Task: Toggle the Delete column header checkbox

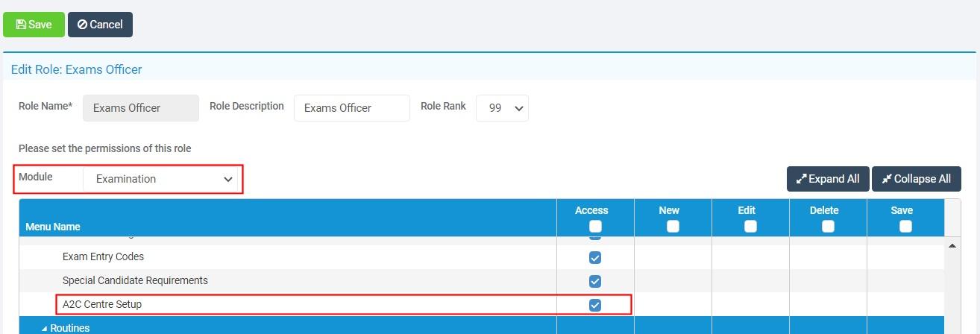Action: point(828,227)
